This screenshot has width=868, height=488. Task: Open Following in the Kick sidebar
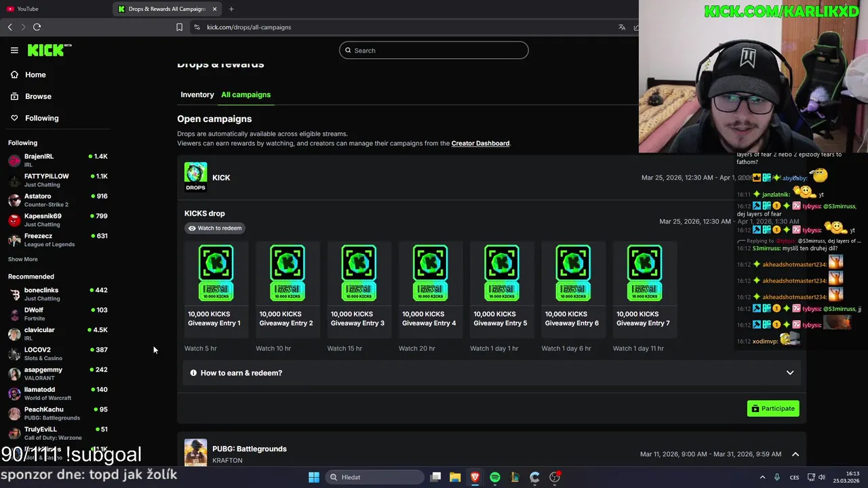coord(41,118)
